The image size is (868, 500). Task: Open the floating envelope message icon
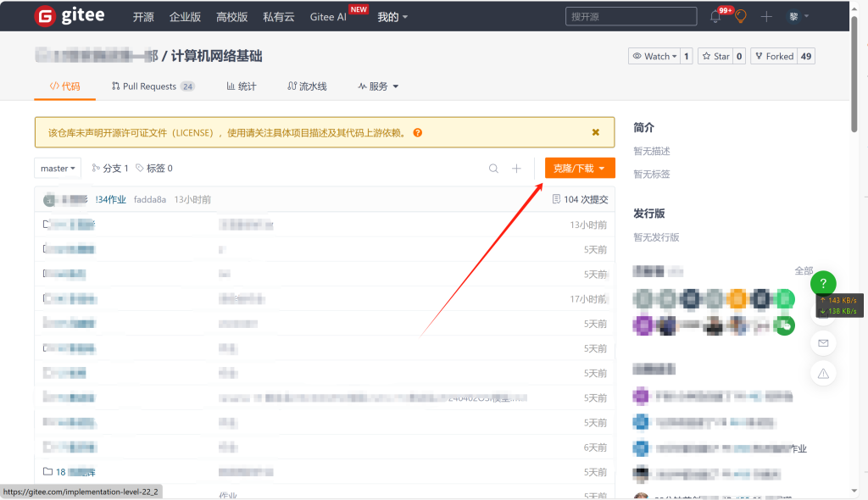coord(823,342)
